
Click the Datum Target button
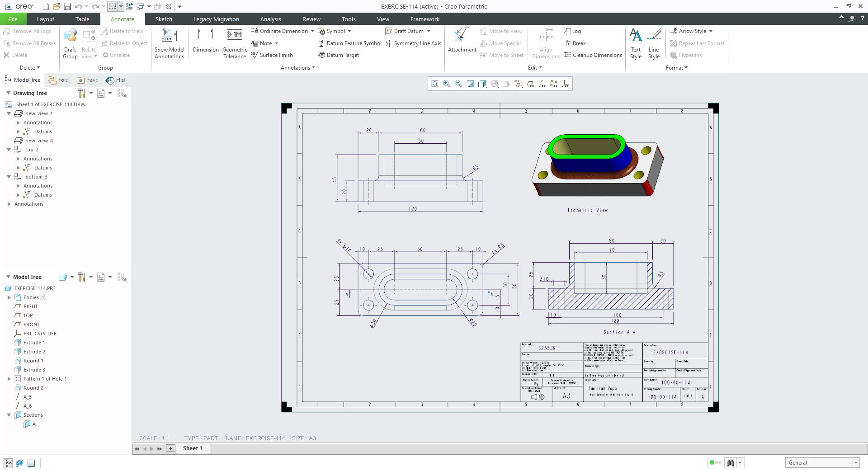338,55
